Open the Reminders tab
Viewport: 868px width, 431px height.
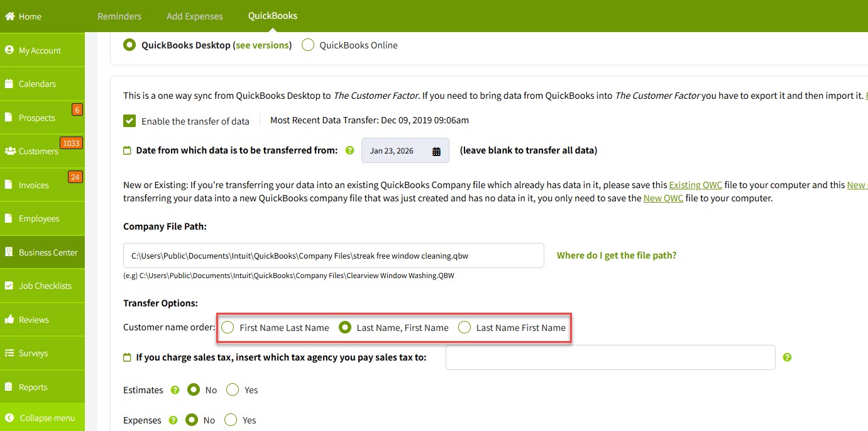119,16
